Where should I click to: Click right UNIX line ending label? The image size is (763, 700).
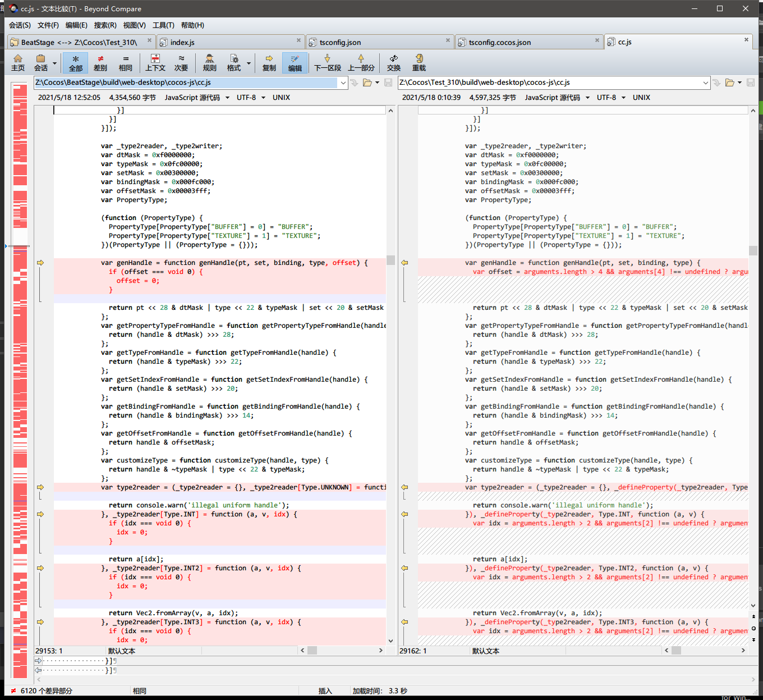click(x=641, y=98)
